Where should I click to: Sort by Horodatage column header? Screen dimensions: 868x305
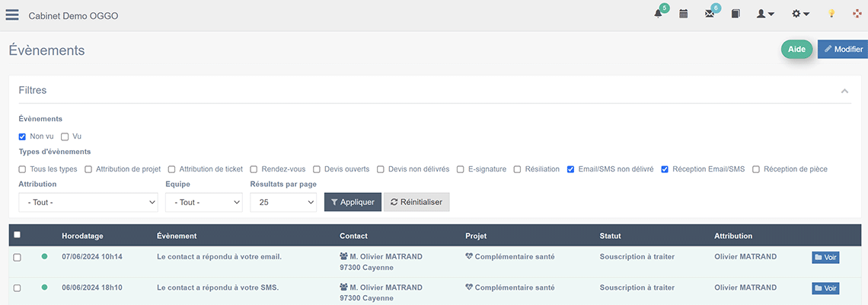click(x=81, y=236)
